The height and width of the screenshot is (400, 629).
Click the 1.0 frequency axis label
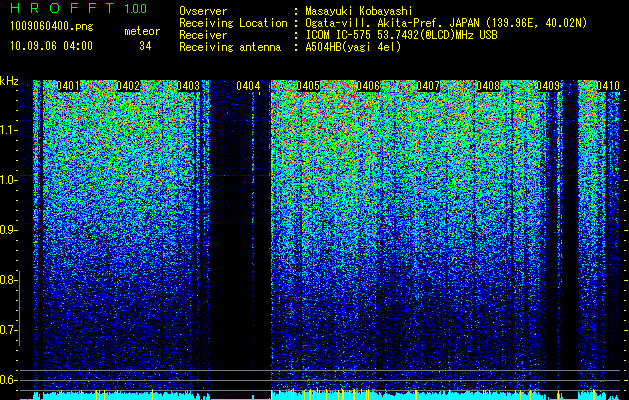pyautogui.click(x=8, y=180)
